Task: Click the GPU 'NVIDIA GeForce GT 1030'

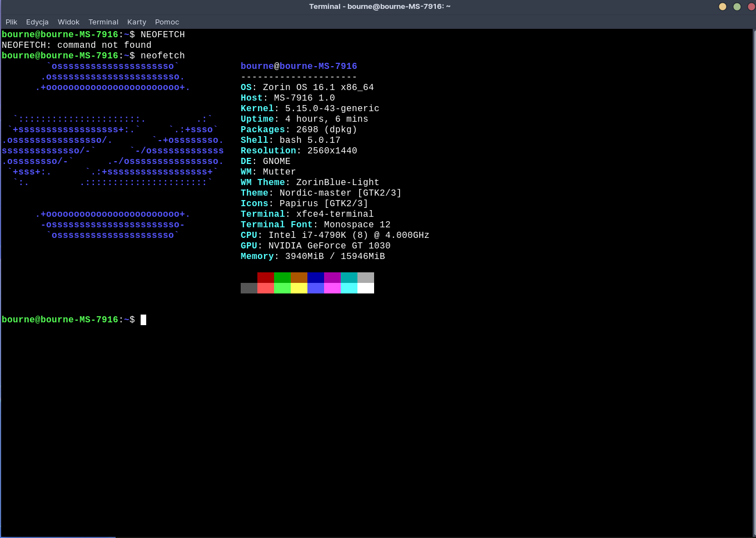Action: [330, 246]
